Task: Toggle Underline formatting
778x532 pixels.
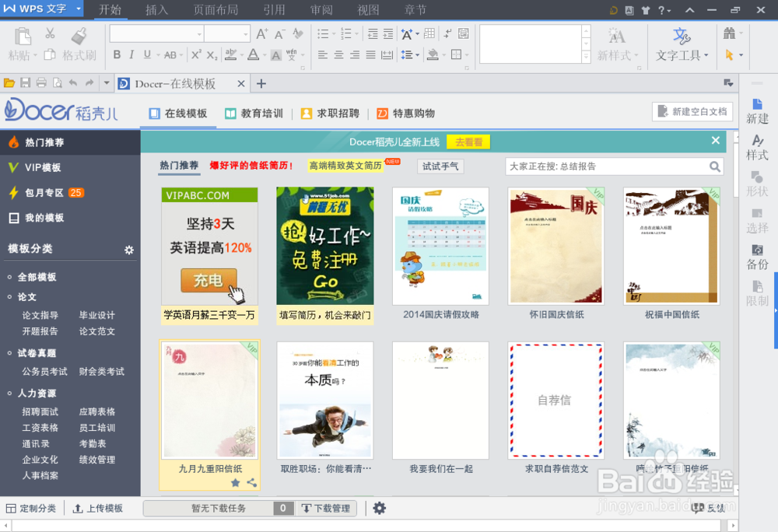Action: (x=147, y=54)
